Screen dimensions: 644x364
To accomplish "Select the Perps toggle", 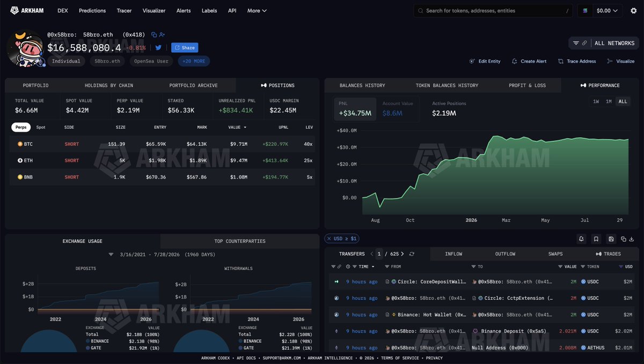I will coord(21,128).
